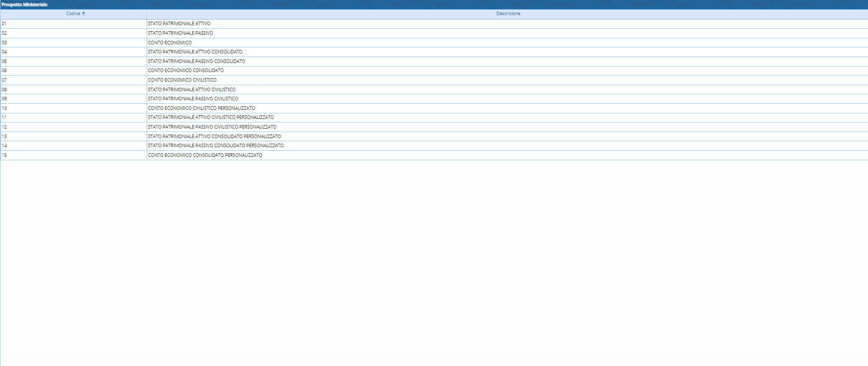Click the sort arrow beside Codice
The width and height of the screenshot is (868, 366).
tap(84, 14)
